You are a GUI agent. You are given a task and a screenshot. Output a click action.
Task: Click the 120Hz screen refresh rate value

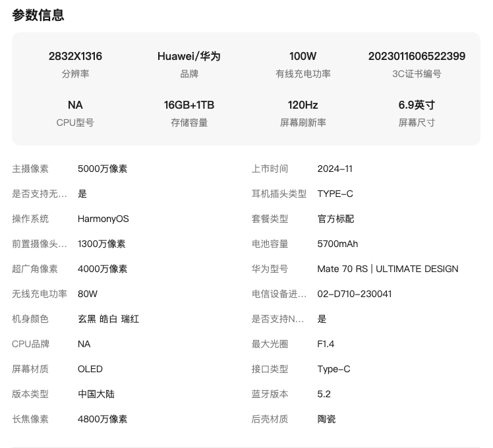point(303,105)
